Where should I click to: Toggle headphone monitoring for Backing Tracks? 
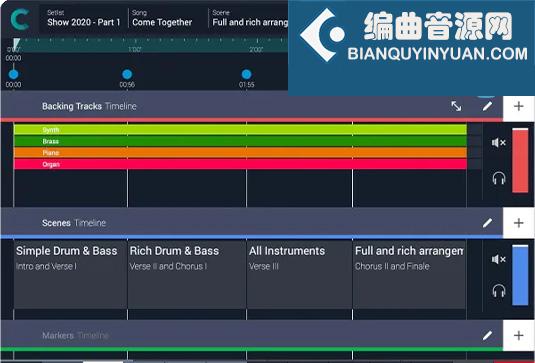[x=499, y=178]
